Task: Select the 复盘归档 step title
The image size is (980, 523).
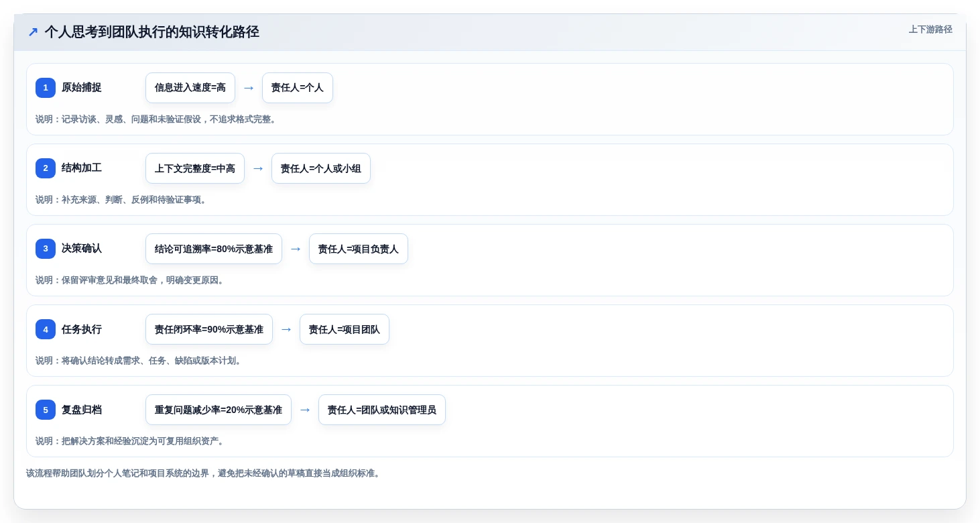Action: tap(82, 410)
